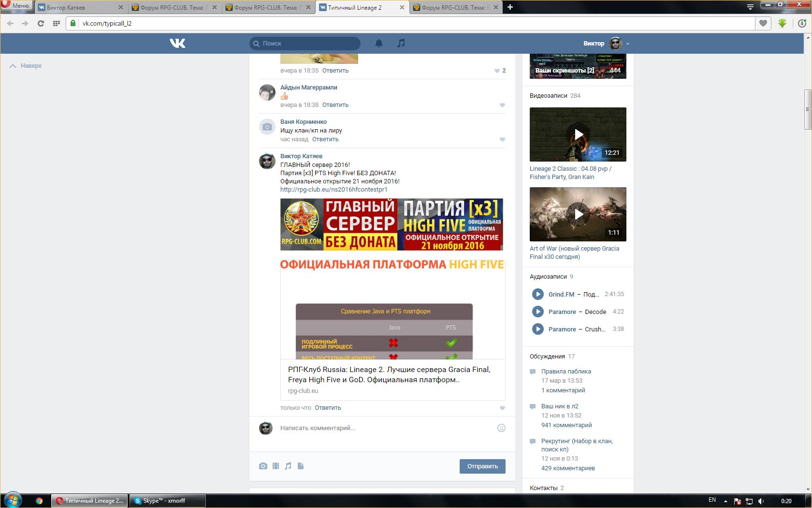The image size is (812, 508).
Task: Open the notifications bell
Action: point(379,43)
